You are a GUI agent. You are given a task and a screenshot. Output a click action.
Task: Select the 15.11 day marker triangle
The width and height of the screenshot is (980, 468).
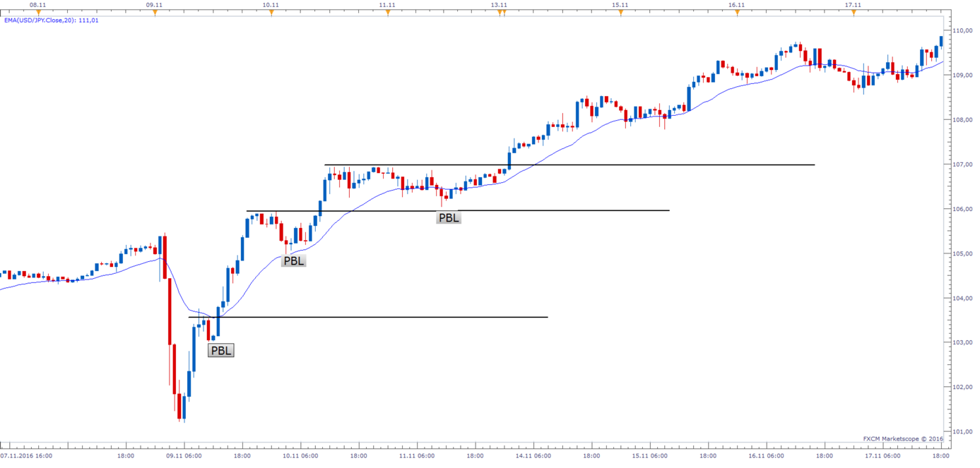pos(621,13)
